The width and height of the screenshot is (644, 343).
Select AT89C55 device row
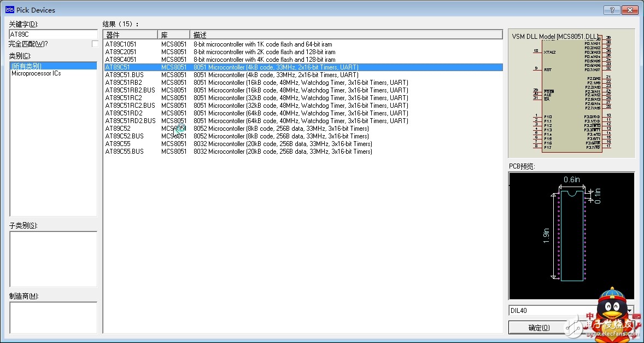(x=303, y=144)
